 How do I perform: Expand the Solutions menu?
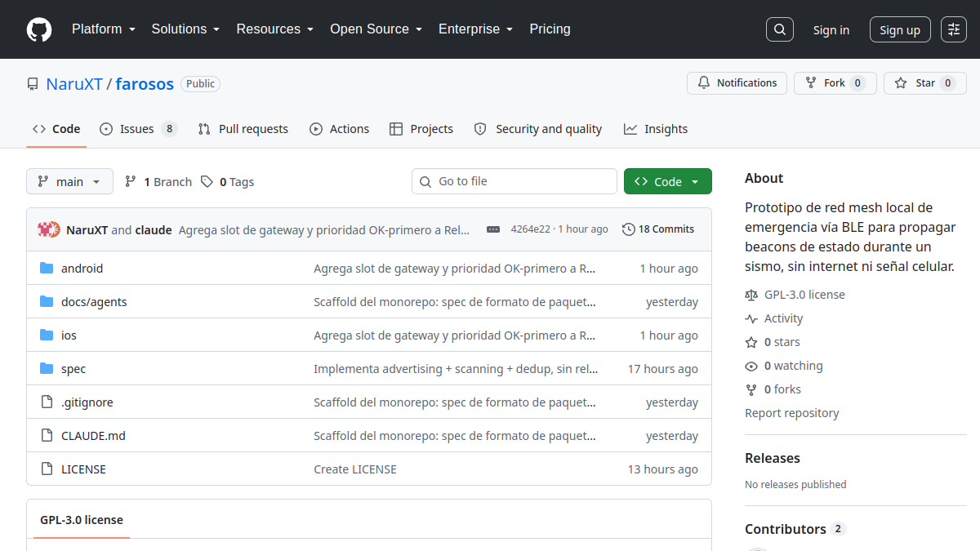tap(185, 29)
